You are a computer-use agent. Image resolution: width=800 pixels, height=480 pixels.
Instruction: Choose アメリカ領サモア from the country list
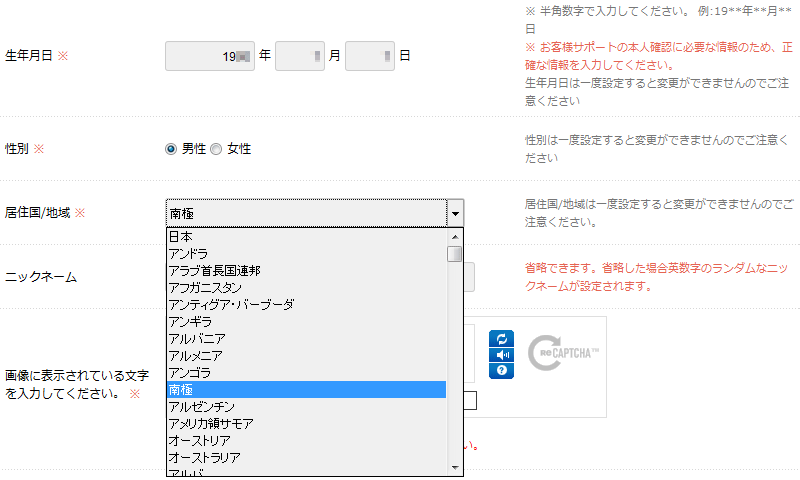coord(305,424)
